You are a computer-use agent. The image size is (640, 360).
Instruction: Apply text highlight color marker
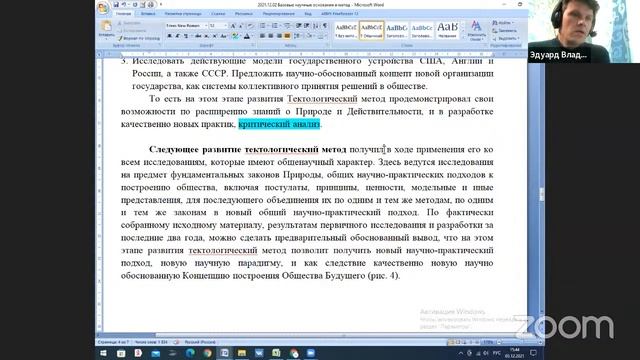pos(235,36)
